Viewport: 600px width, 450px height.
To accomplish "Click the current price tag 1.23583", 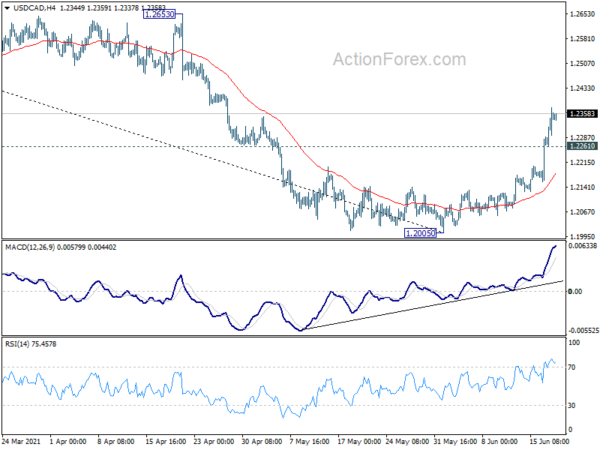I will click(582, 114).
